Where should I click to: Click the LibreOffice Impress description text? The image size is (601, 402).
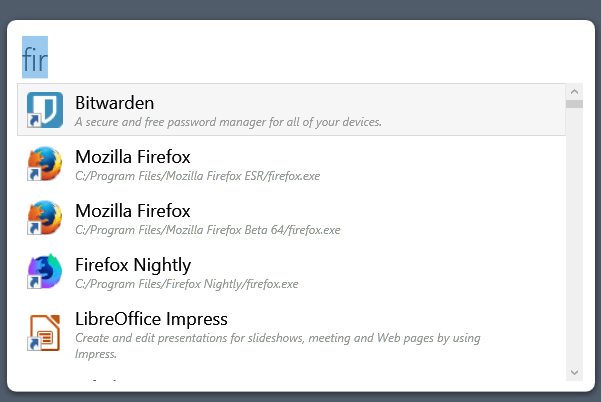point(278,346)
